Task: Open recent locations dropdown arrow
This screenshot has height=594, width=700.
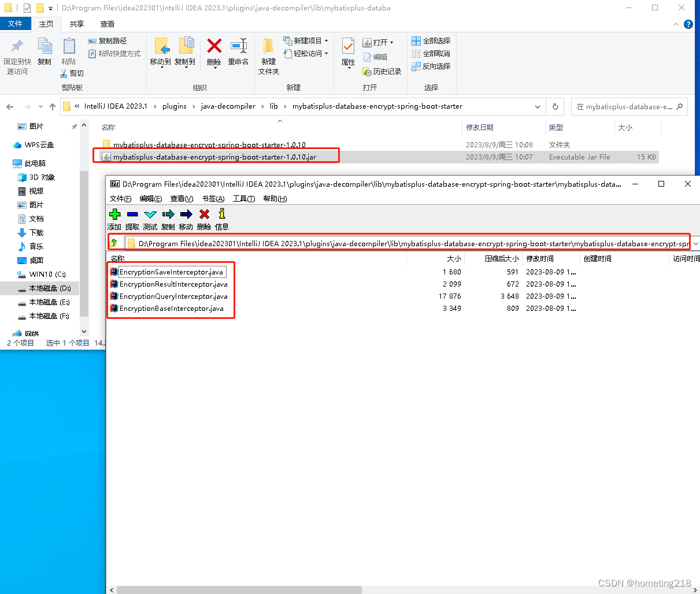Action: (x=40, y=106)
